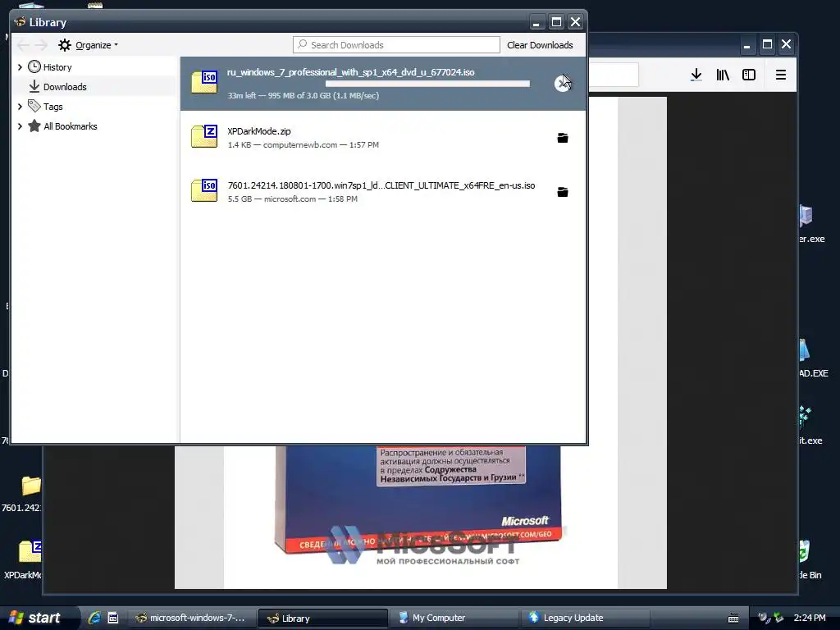Select ru_windows_7_professional download name
Screen dimensions: 840x630
click(x=351, y=72)
